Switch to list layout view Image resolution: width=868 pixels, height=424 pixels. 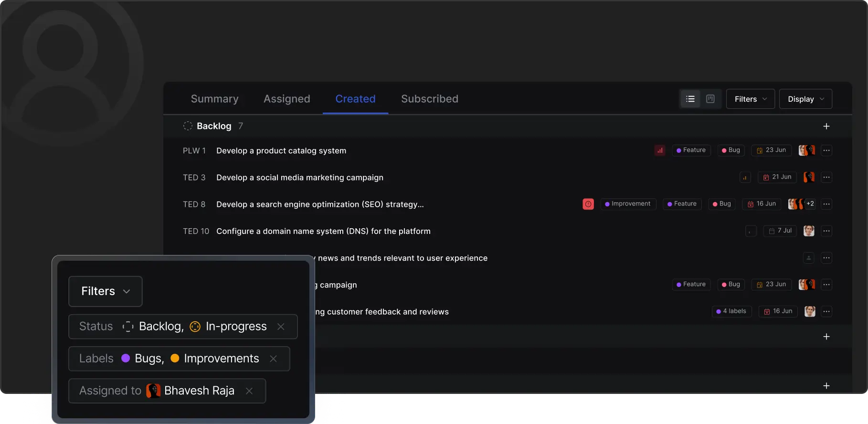(x=690, y=99)
